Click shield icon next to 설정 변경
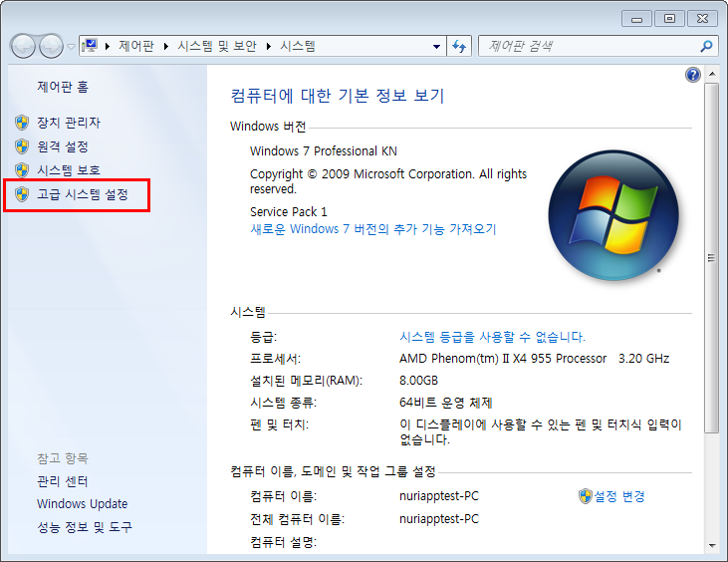 (586, 496)
